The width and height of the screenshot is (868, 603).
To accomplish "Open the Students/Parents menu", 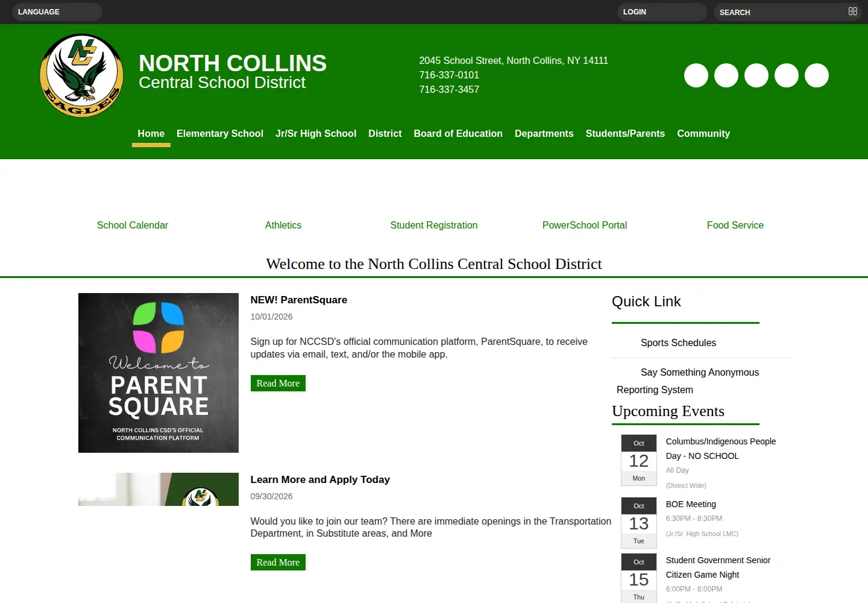I will [625, 134].
